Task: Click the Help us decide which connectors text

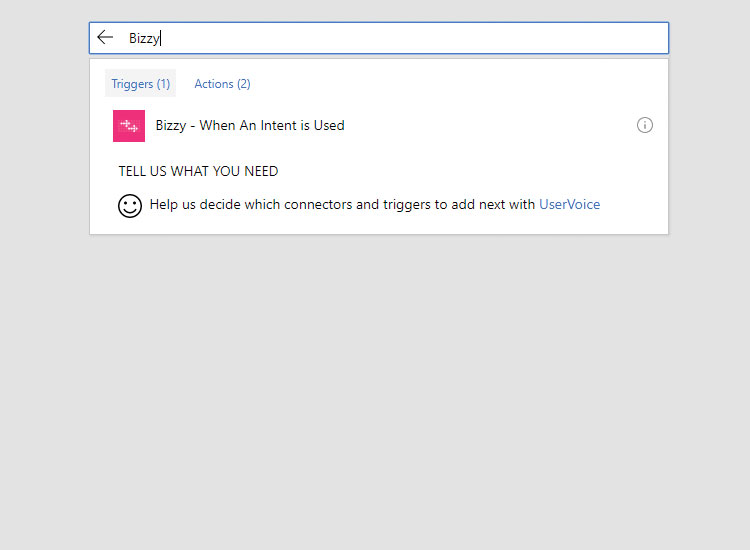Action: point(342,204)
